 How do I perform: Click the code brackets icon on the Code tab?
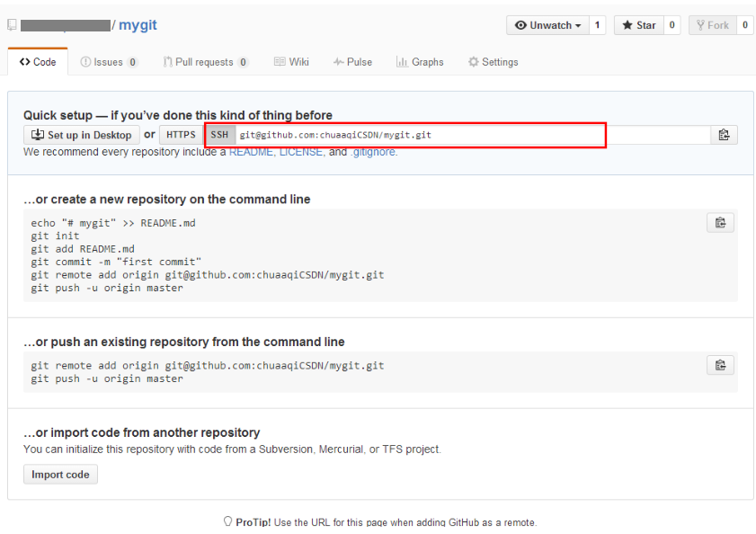coord(24,62)
